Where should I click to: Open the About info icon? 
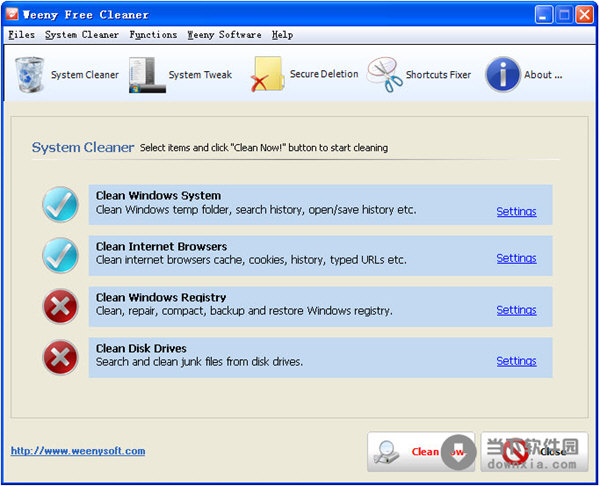pyautogui.click(x=503, y=75)
